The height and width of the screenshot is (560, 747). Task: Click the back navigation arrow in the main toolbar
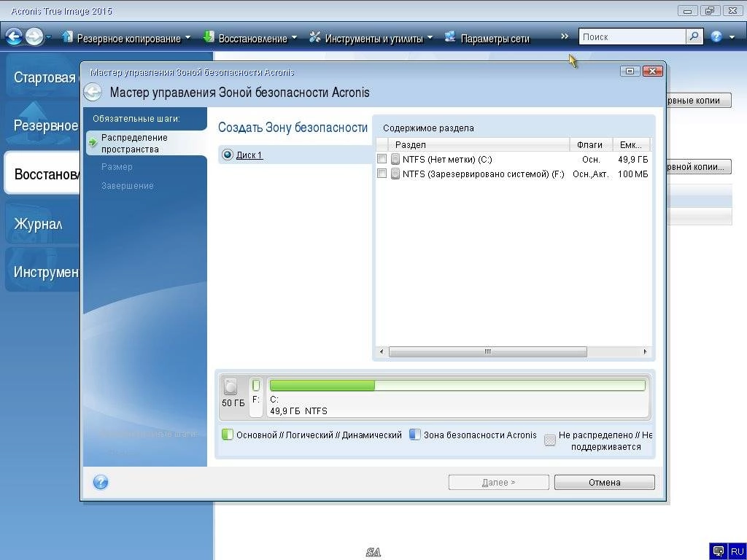click(14, 36)
